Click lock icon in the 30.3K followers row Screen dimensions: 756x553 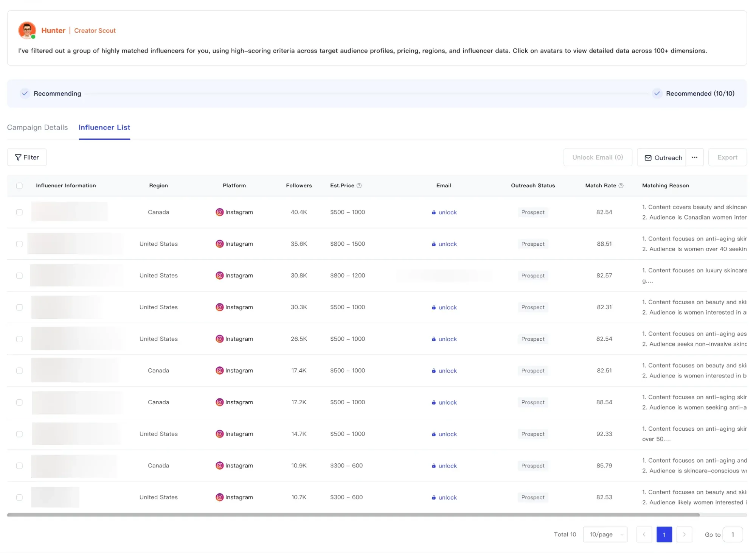pos(433,307)
